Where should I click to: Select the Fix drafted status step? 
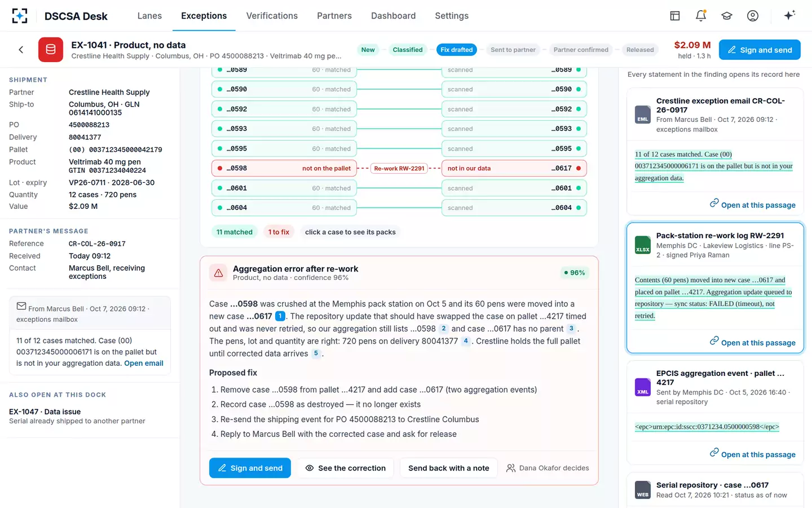pos(457,50)
